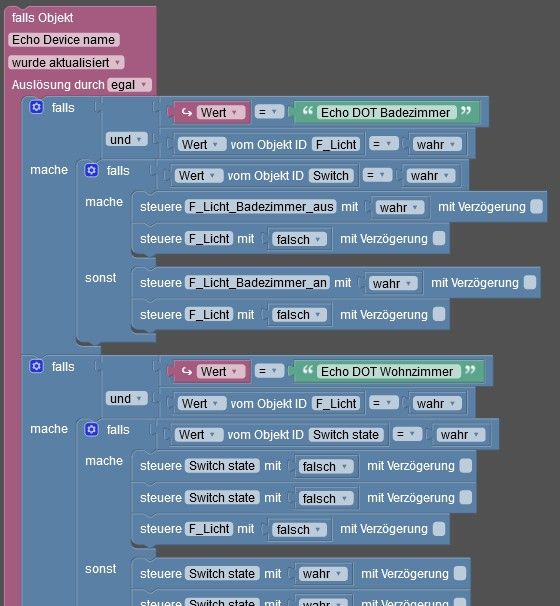Open wahr dropdown on fully visible sonst Switch state row
The image size is (560, 606).
[x=323, y=574]
